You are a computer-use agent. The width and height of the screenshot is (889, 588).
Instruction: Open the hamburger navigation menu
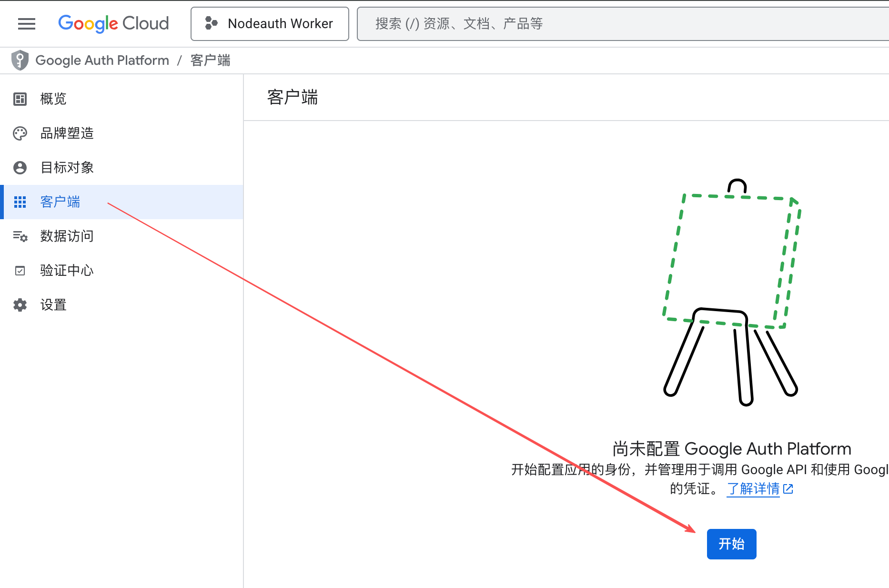click(27, 23)
